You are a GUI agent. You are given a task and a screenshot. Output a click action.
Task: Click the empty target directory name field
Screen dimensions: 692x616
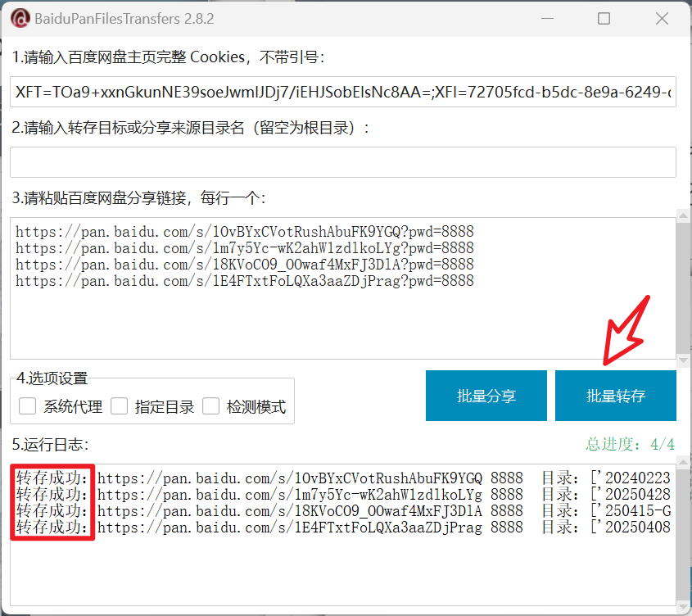(342, 162)
